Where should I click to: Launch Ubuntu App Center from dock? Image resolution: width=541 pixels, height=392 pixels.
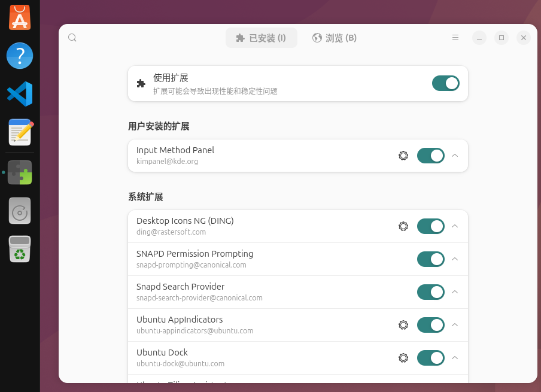tap(20, 17)
